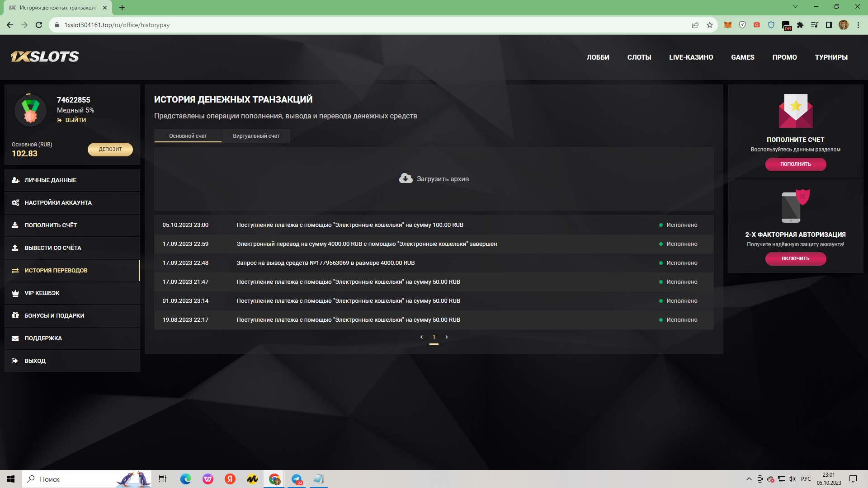This screenshot has height=488, width=868.
Task: Show hidden tray icons chevron
Action: point(749,479)
